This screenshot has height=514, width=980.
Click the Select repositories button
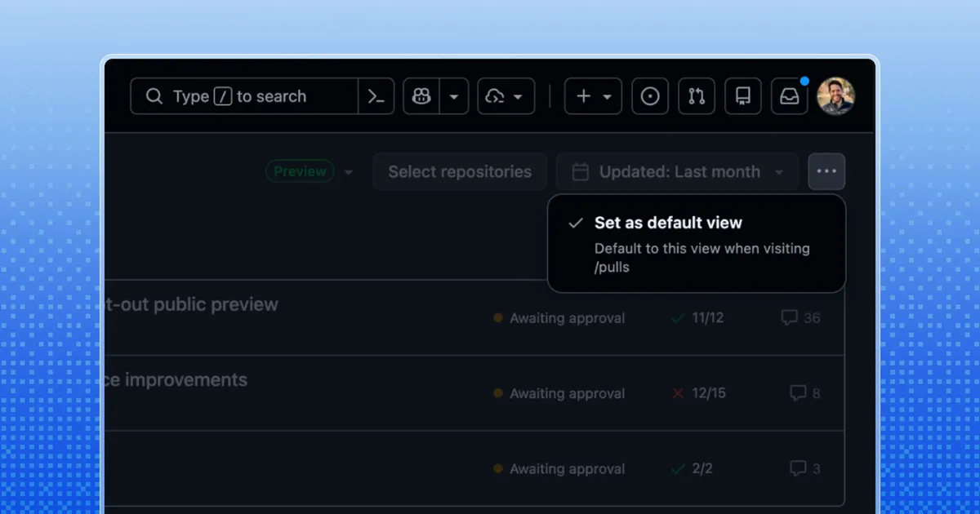pyautogui.click(x=459, y=171)
